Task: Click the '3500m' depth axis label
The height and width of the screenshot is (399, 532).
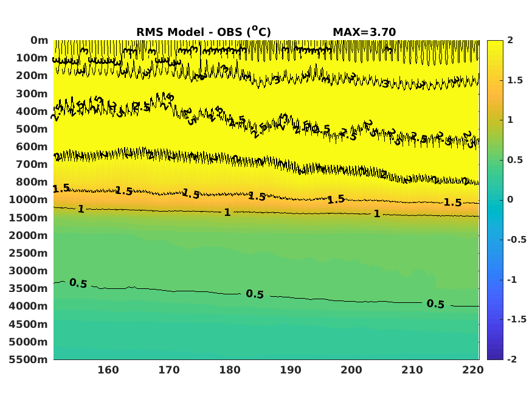Action: click(29, 288)
